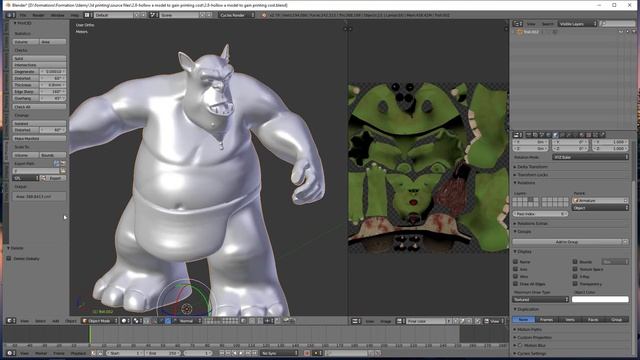Click the Check All button

point(39,107)
